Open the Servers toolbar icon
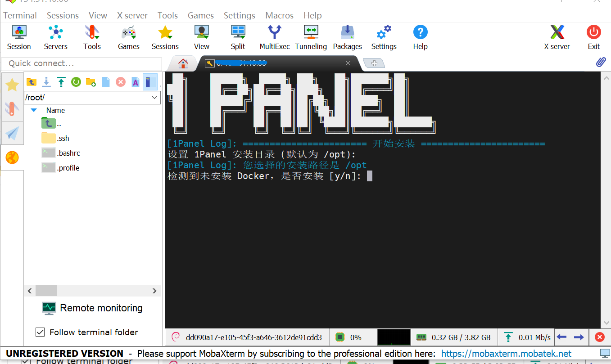Viewport: 611px width, 364px height. pyautogui.click(x=55, y=37)
